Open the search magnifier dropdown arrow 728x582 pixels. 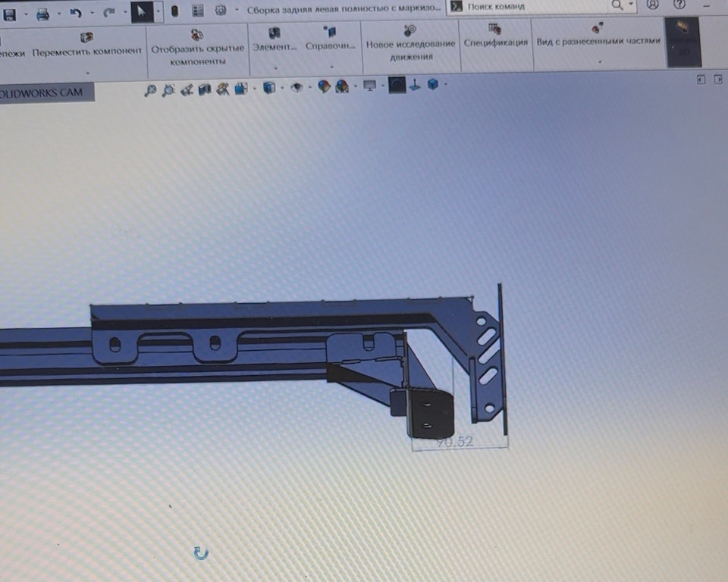(x=630, y=5)
